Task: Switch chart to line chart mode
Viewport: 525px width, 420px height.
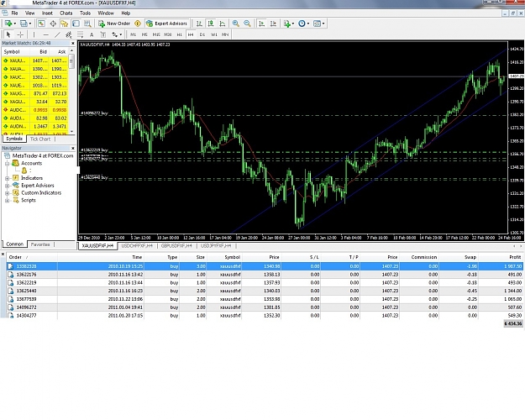Action: click(x=223, y=24)
